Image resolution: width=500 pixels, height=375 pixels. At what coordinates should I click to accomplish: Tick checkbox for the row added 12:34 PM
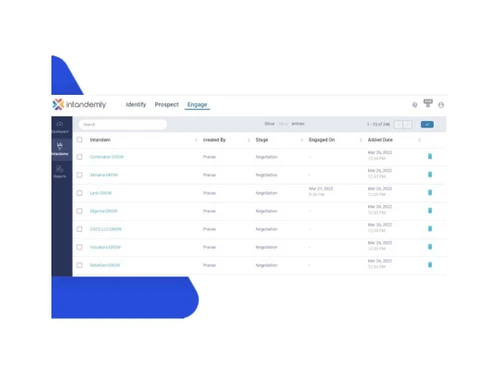point(79,157)
